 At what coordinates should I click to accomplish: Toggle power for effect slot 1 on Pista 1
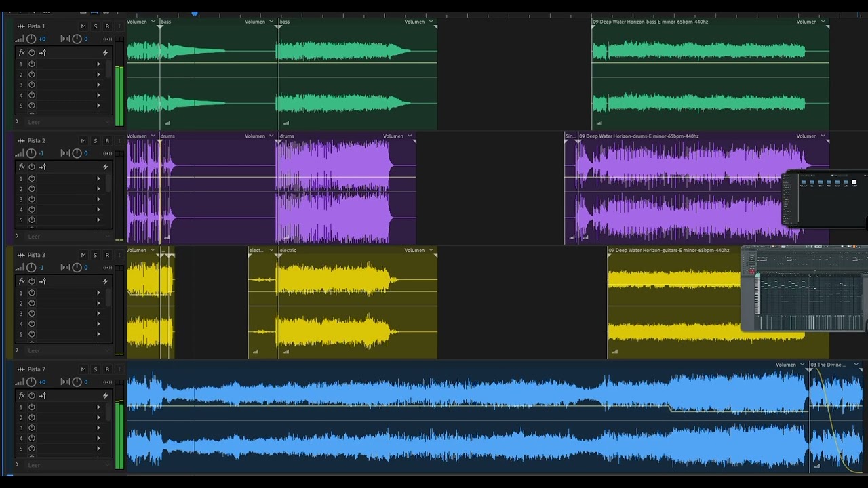(x=32, y=64)
